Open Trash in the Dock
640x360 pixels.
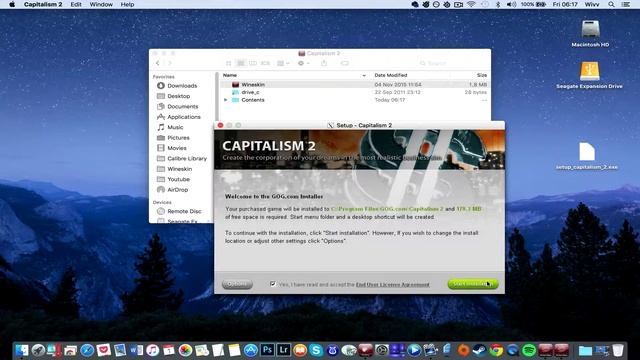(x=618, y=350)
